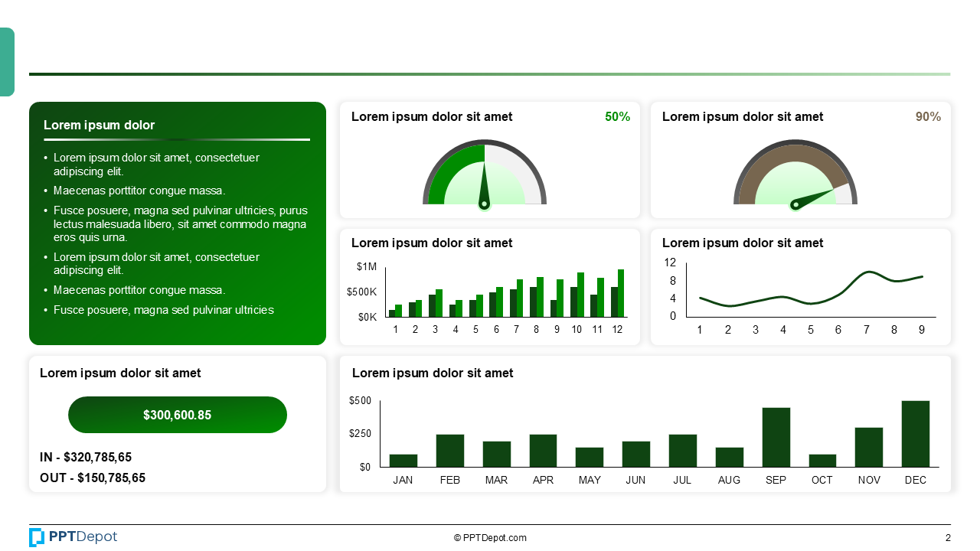Viewport: 980px width, 551px height.
Task: Open the PPTDepot.com footer link
Action: pyautogui.click(x=492, y=537)
